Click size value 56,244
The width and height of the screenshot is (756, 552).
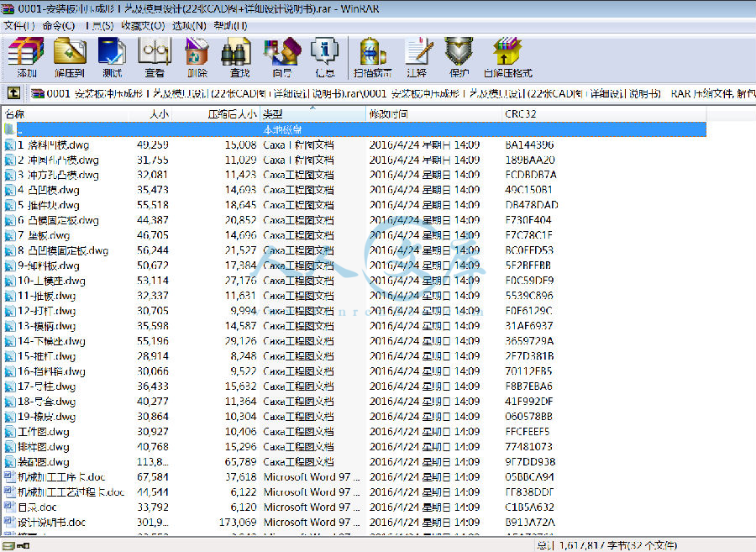tap(153, 250)
